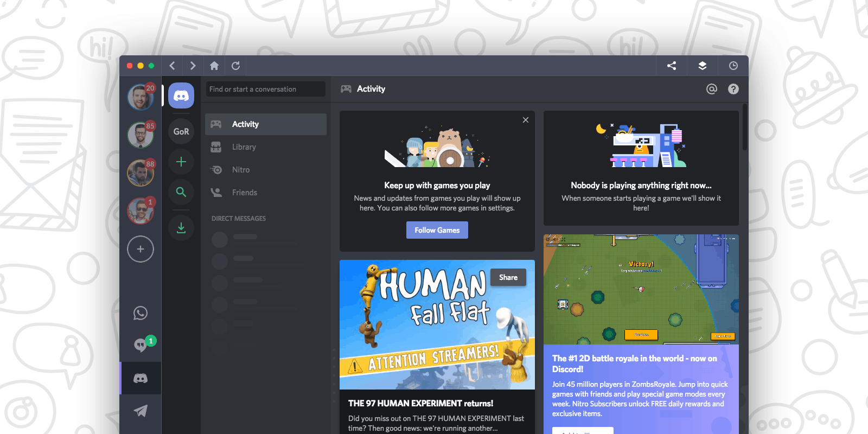868x434 pixels.
Task: Open the layers stack icon
Action: pyautogui.click(x=703, y=66)
